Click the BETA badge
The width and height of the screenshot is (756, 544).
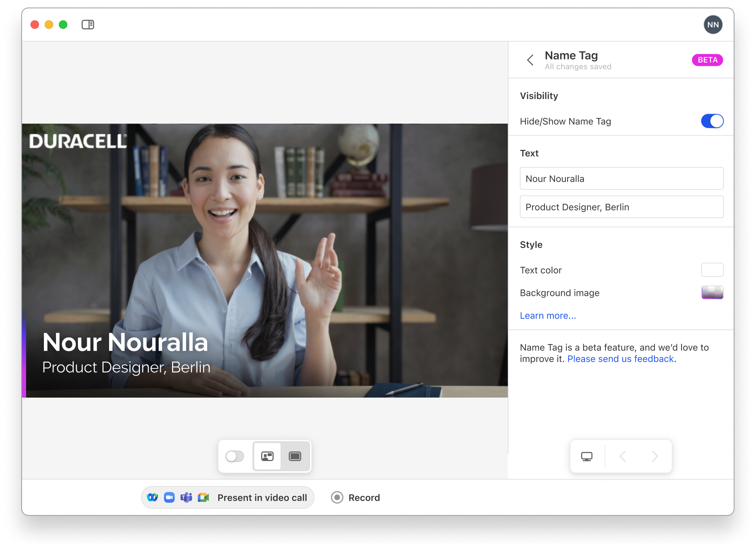(x=707, y=60)
